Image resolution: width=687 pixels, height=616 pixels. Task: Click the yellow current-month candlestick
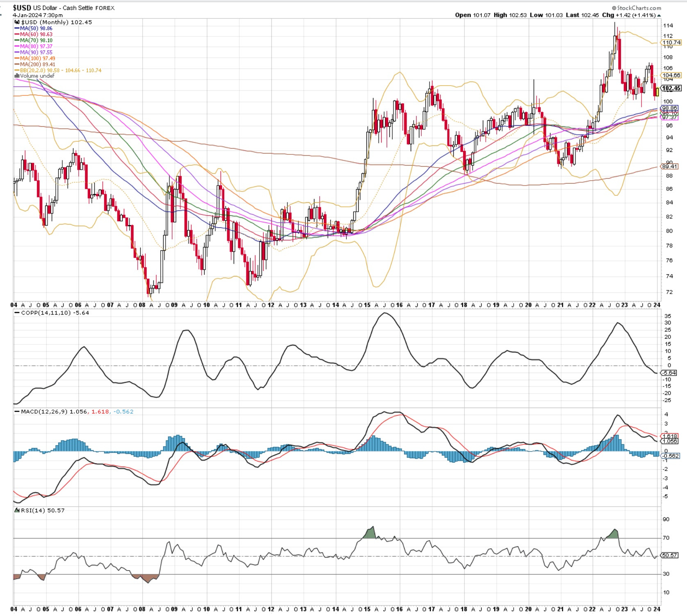(657, 91)
